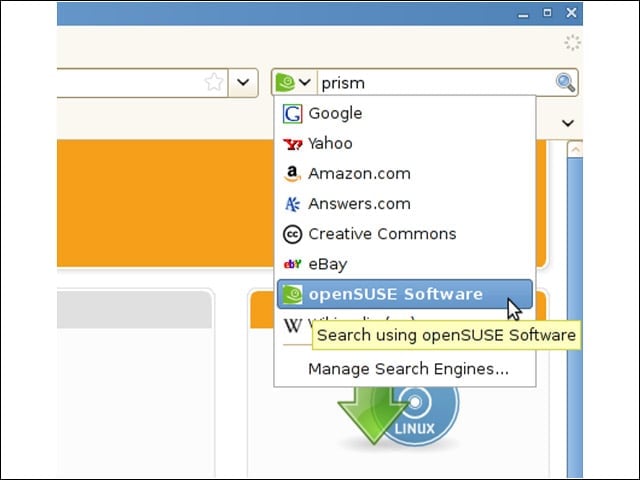Select Amazon.com search engine

tap(404, 174)
